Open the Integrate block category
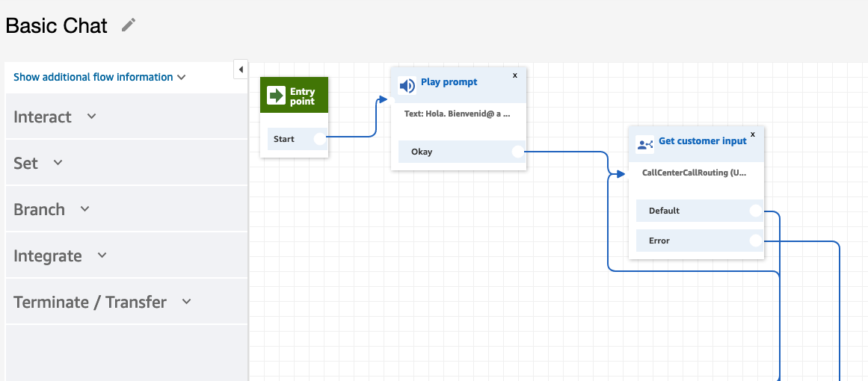 point(60,255)
